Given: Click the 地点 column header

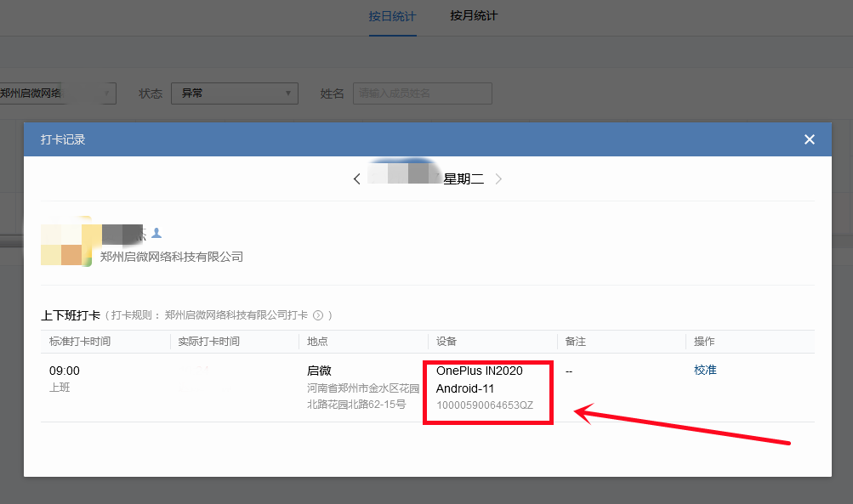Looking at the screenshot, I should coord(318,342).
